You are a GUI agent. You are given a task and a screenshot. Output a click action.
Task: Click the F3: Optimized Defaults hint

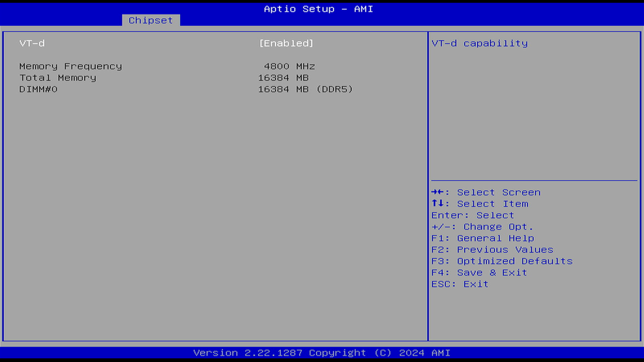pyautogui.click(x=502, y=261)
